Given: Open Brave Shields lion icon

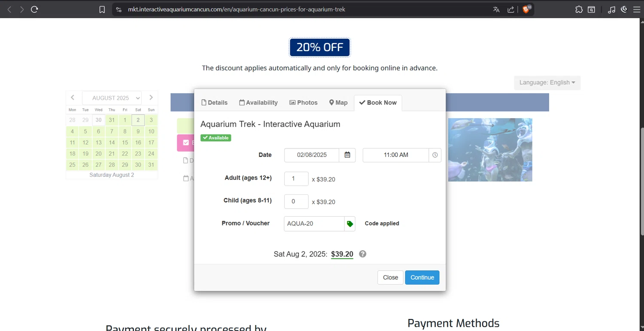Looking at the screenshot, I should [x=526, y=9].
